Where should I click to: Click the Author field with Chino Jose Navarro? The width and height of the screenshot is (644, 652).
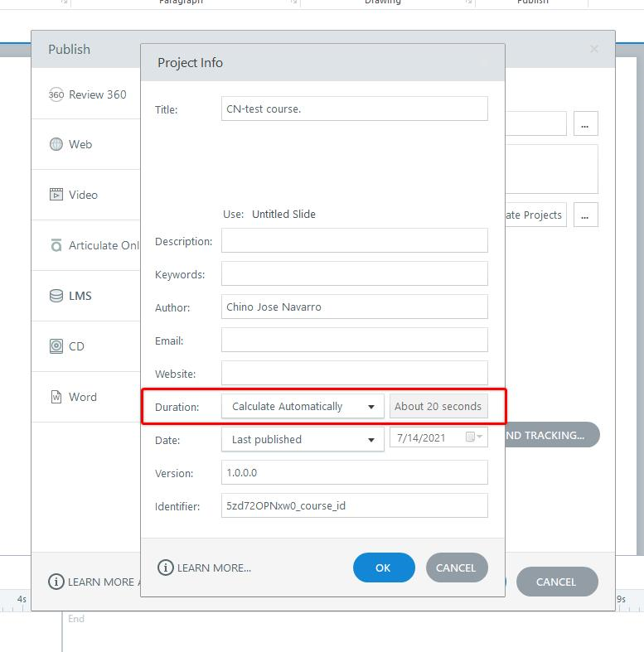355,307
